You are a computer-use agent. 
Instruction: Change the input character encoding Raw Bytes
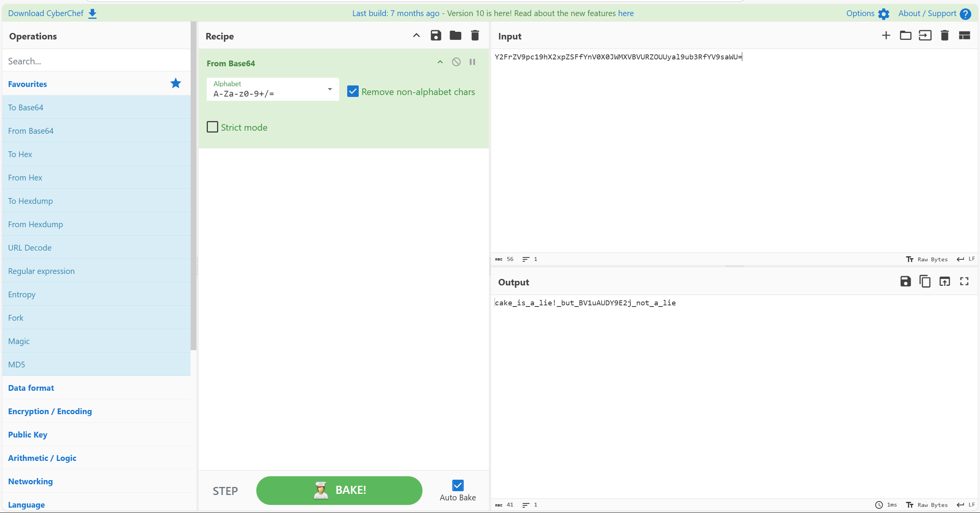927,259
